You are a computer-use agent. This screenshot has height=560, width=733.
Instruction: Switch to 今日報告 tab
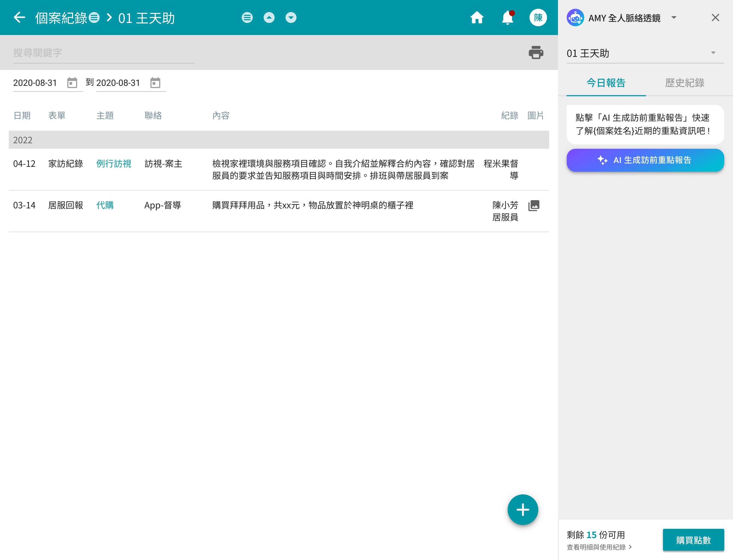click(x=606, y=83)
